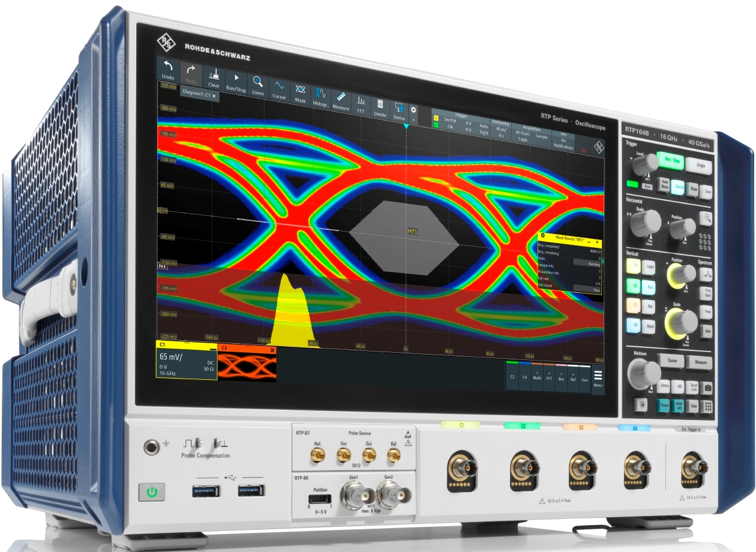Select the Mask test tool
This screenshot has height=552, width=756.
tap(301, 93)
